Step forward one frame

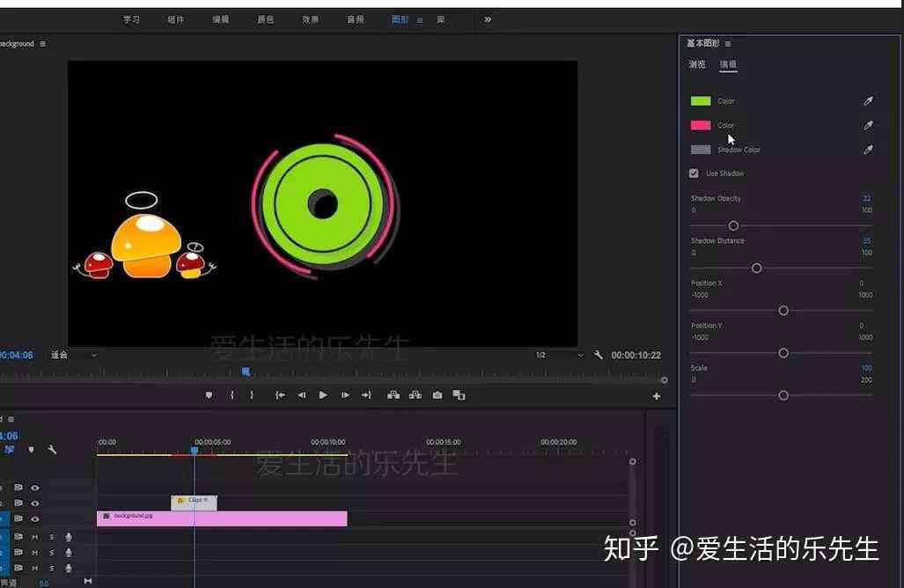(345, 395)
